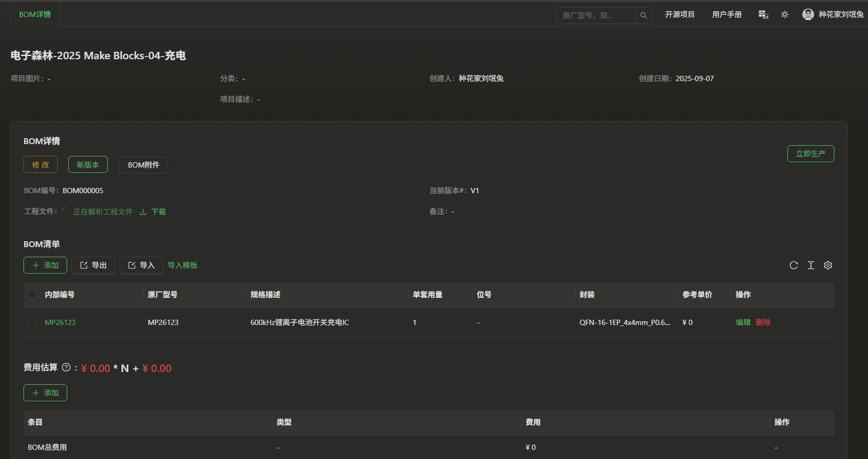Viewport: 868px width, 459px height.
Task: Open the 用户手册 menu item
Action: click(727, 15)
